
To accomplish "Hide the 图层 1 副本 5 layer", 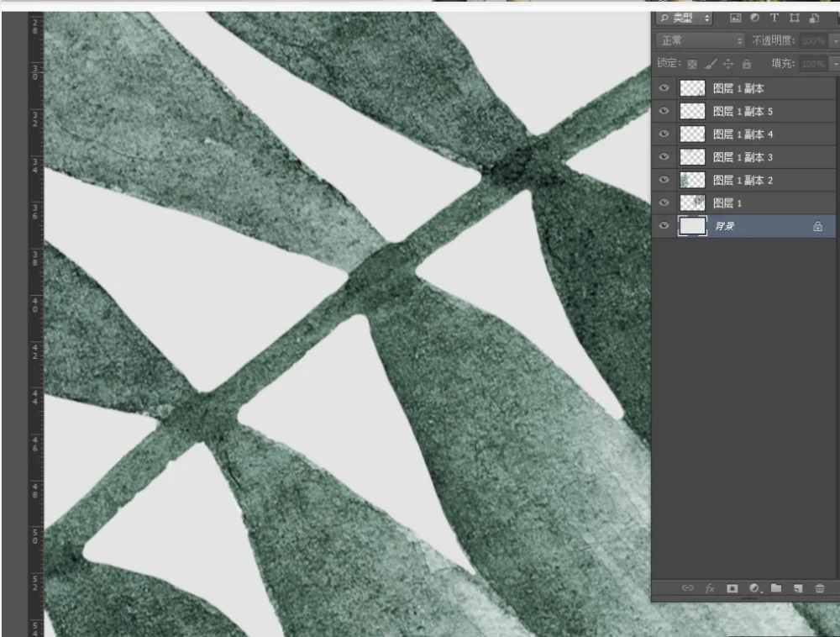I will 664,111.
